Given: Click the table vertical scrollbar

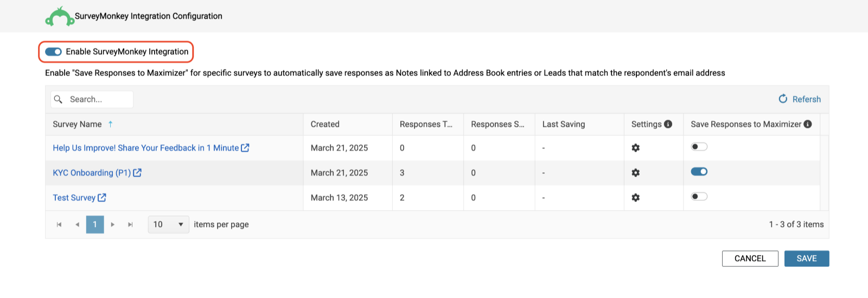Looking at the screenshot, I should (825, 173).
